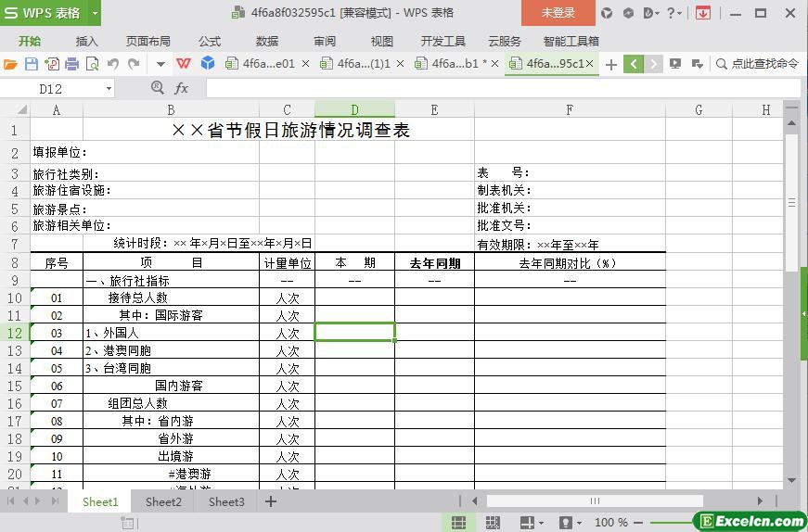Expand quick access toolbar customize arrow
Viewport: 808px width, 532px height.
click(x=160, y=64)
